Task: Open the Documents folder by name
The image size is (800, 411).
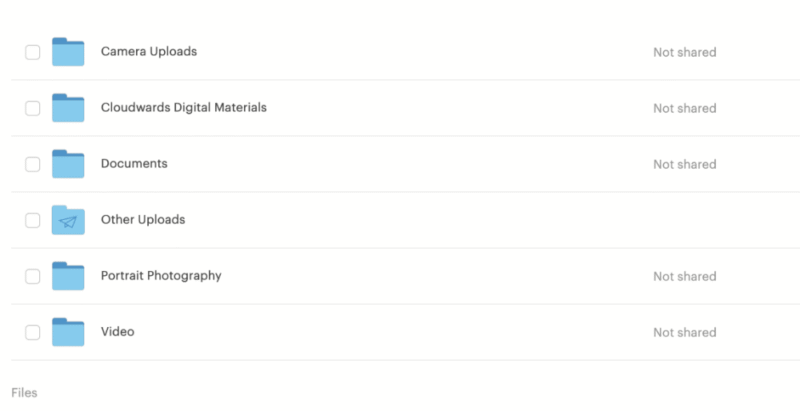Action: point(134,164)
